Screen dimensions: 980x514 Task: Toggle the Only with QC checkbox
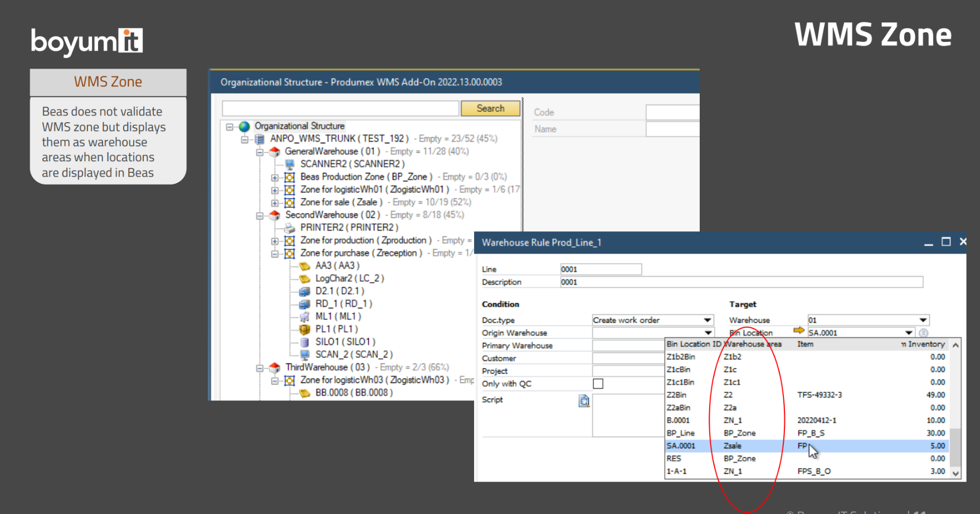598,384
